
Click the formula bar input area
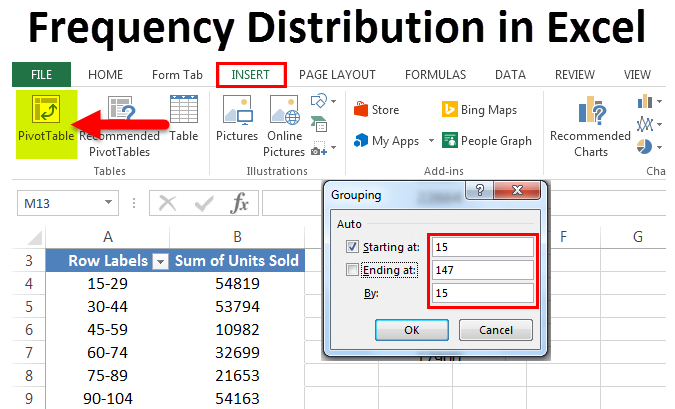click(293, 203)
